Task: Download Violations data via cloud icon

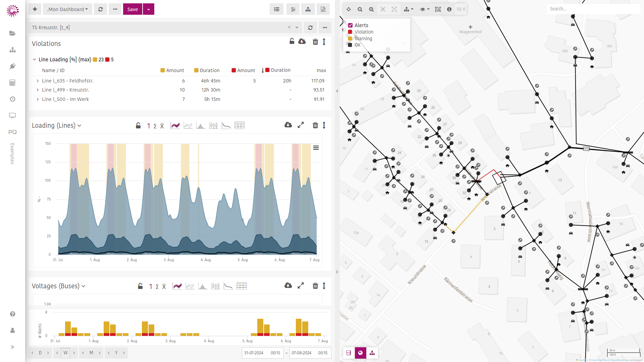Action: pyautogui.click(x=302, y=41)
